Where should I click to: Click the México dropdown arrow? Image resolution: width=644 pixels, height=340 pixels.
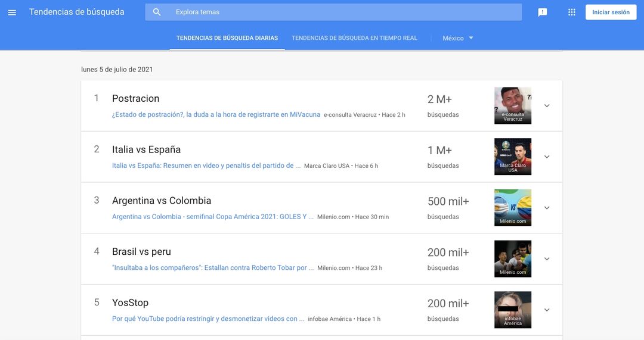pyautogui.click(x=471, y=38)
